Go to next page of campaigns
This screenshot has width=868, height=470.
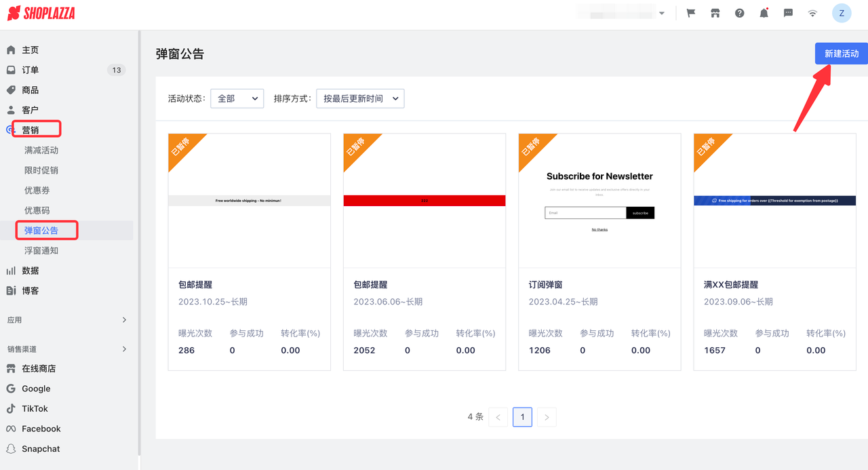[547, 416]
